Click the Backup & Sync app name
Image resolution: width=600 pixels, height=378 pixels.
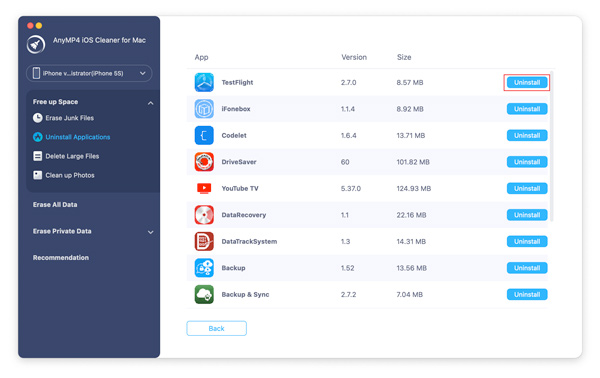pyautogui.click(x=245, y=295)
